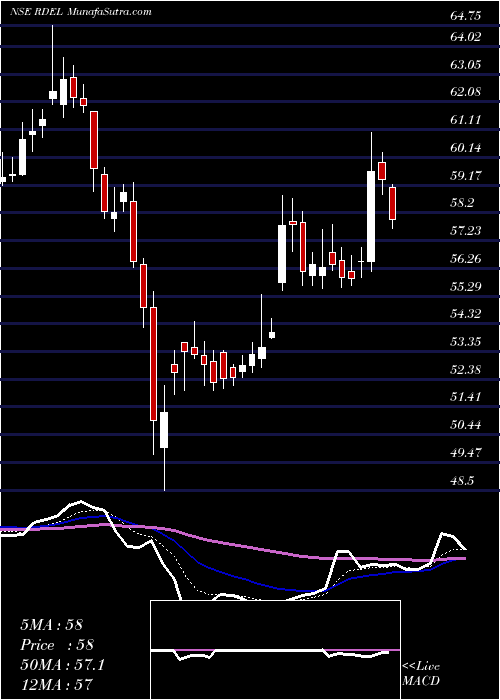This screenshot has height=700, width=500.
Task: Click the 64.02 price axis label
Action: coord(466,37)
